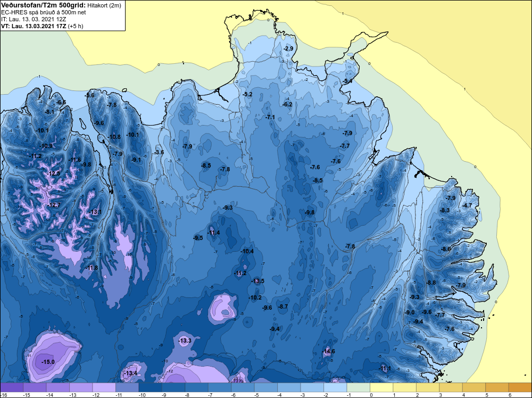Click the '-16' label on the legend scale
The image size is (532, 398).
click(3, 395)
